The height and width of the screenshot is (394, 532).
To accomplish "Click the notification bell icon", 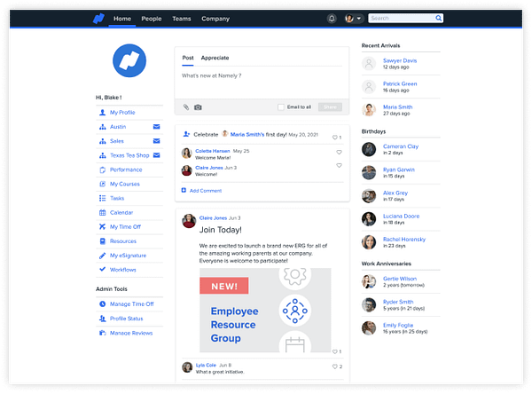I will click(x=332, y=18).
